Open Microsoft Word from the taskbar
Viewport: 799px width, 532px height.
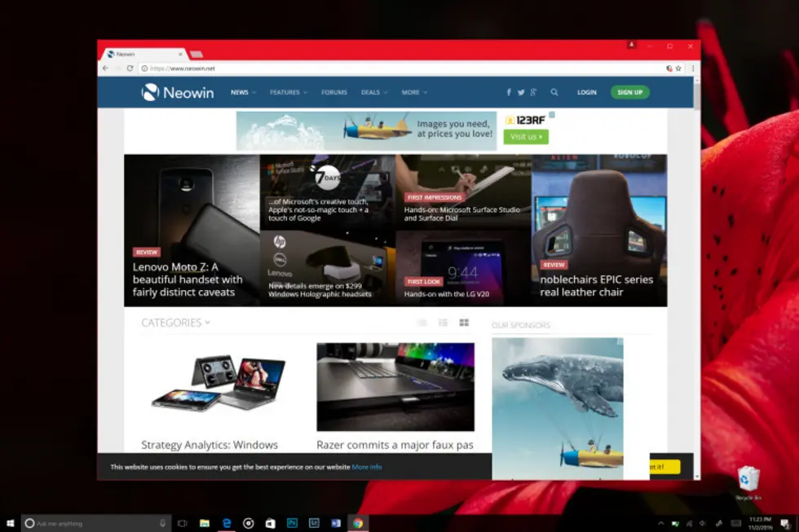[x=336, y=523]
